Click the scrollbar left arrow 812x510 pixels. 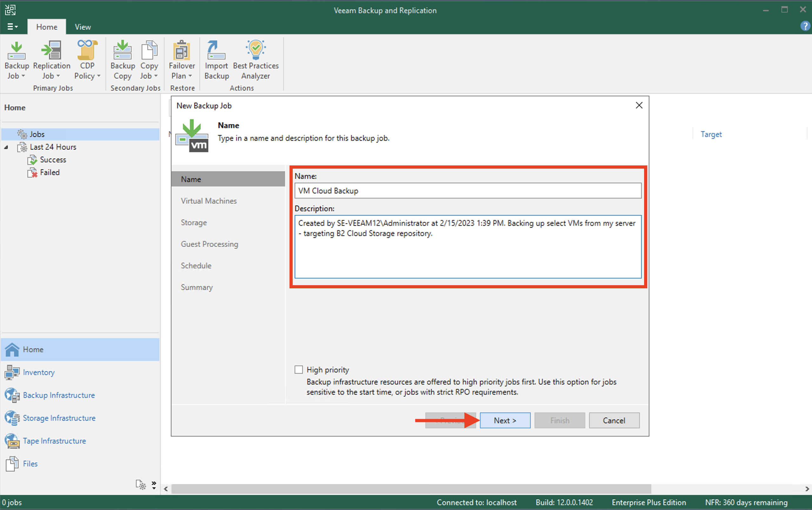(166, 489)
